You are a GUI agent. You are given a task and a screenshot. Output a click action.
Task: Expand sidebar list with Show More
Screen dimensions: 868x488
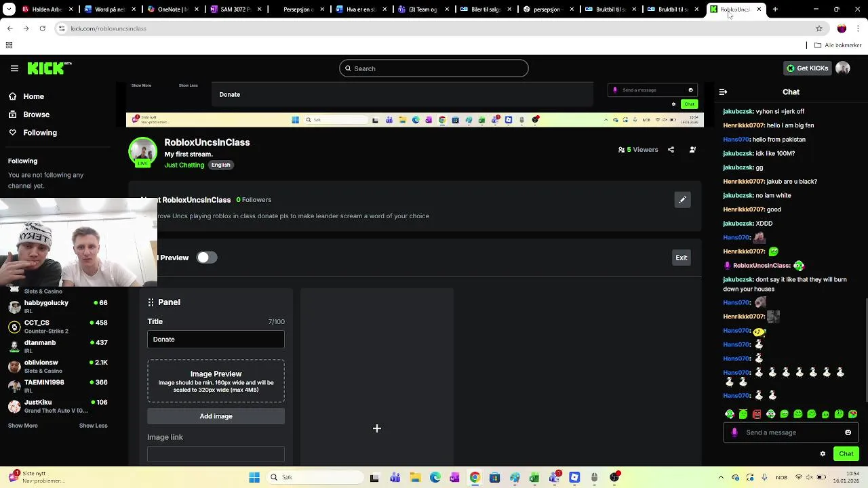[23, 426]
